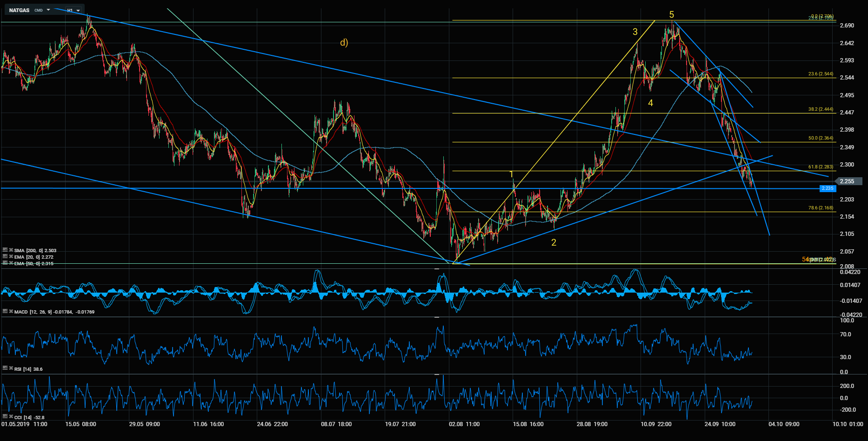The image size is (868, 441).
Task: Click the 24.09 10:00 time axis label
Action: [720, 424]
